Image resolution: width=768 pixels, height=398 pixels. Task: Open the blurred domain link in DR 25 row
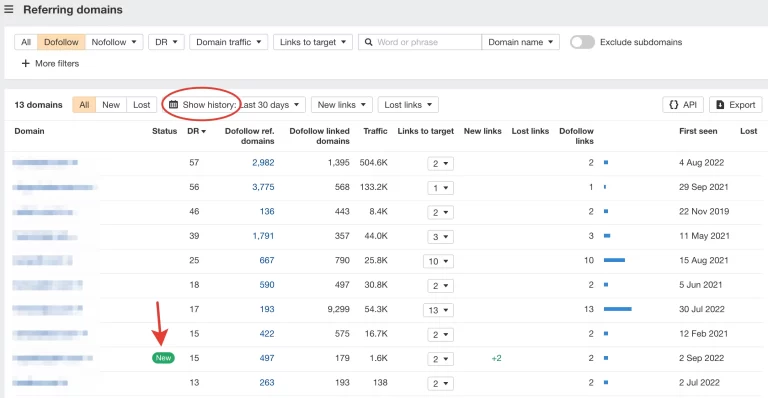coord(42,260)
